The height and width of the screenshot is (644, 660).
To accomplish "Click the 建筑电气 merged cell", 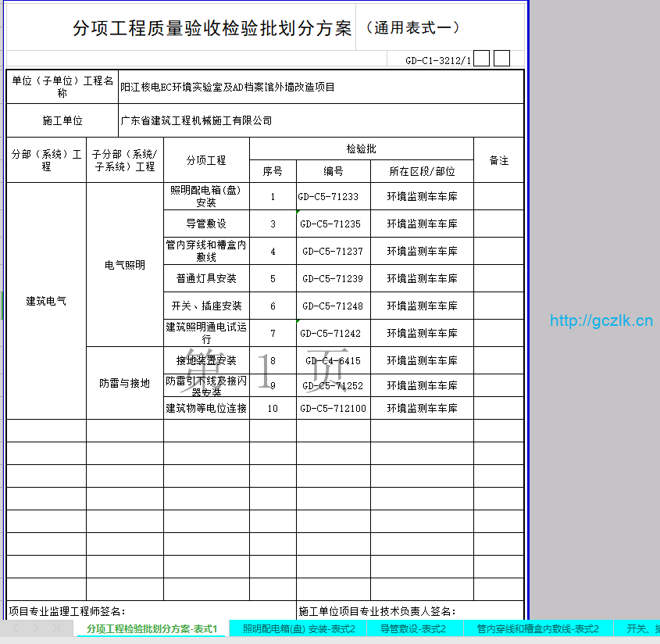I will pyautogui.click(x=46, y=301).
